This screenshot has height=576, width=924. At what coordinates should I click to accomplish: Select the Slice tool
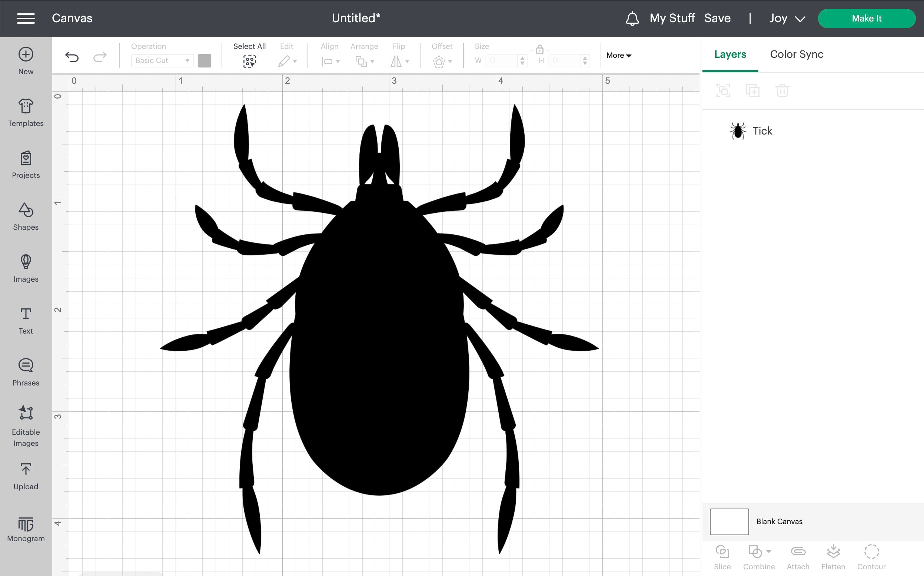(x=722, y=556)
